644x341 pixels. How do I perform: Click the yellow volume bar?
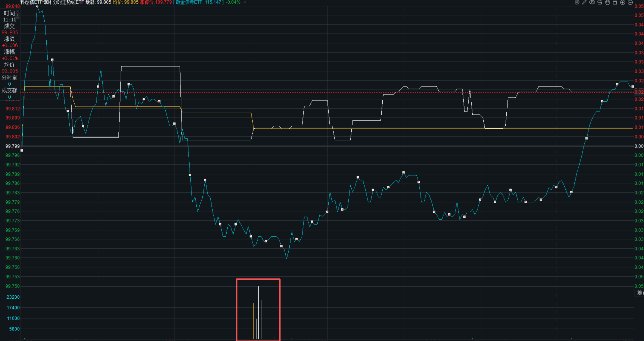pyautogui.click(x=254, y=321)
